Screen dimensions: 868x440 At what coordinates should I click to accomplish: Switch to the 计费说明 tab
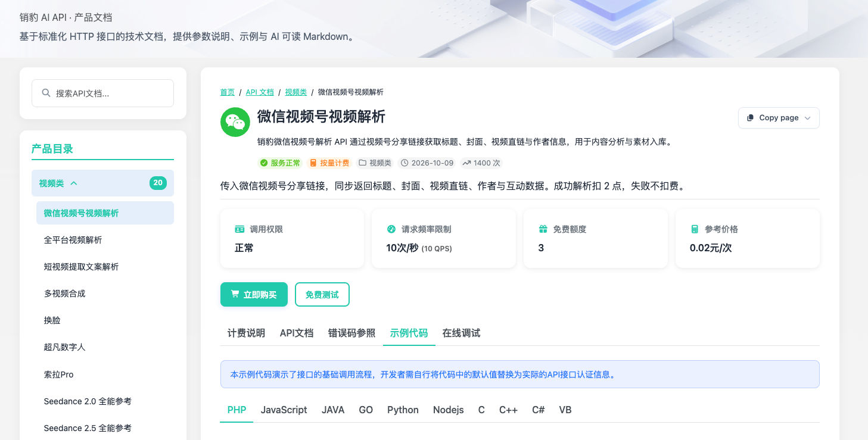[x=246, y=333]
